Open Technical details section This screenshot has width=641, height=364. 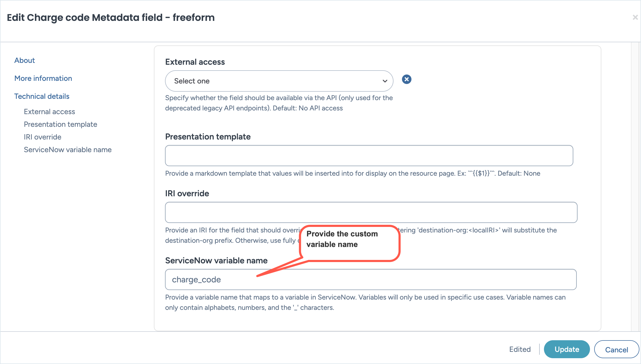(42, 96)
